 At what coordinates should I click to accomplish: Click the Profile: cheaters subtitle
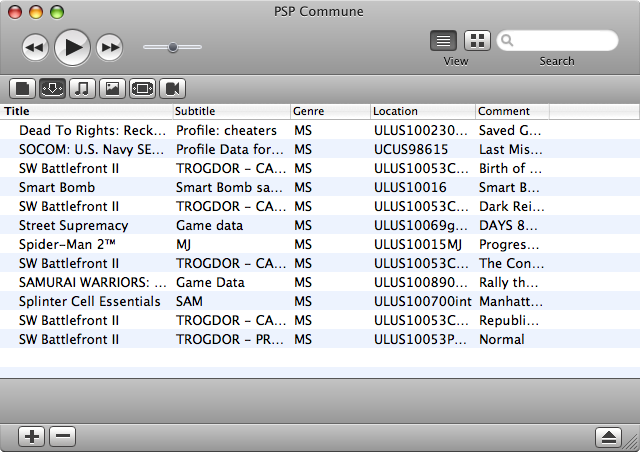226,130
